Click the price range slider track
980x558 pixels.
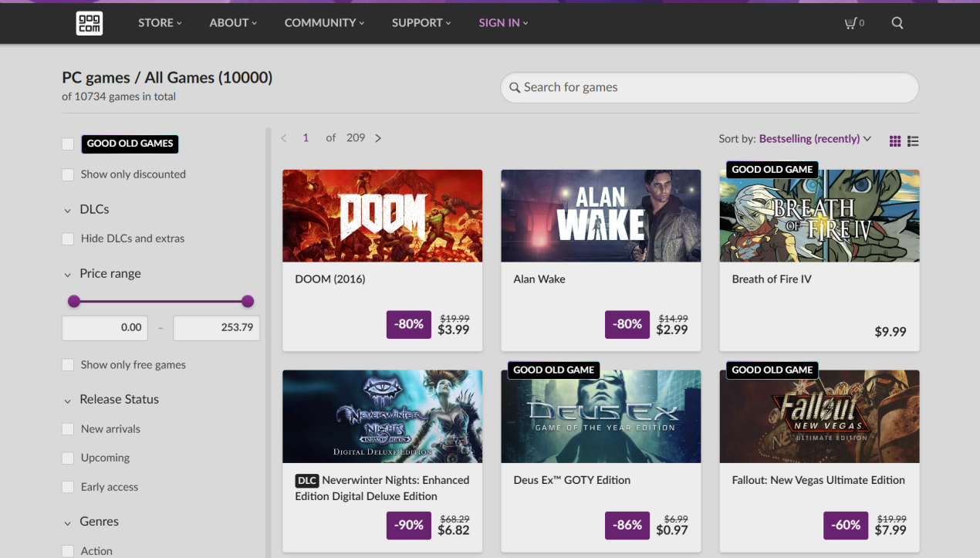pos(161,301)
